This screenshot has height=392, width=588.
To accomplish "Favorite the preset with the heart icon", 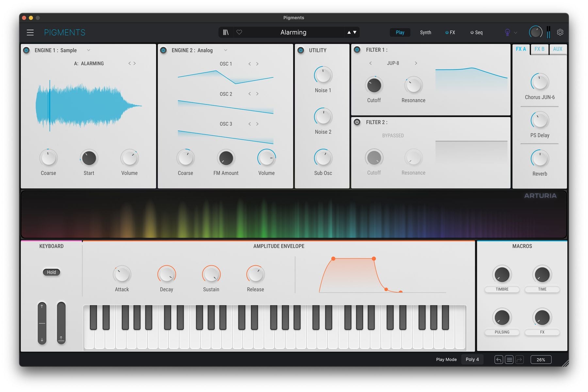I will click(239, 32).
